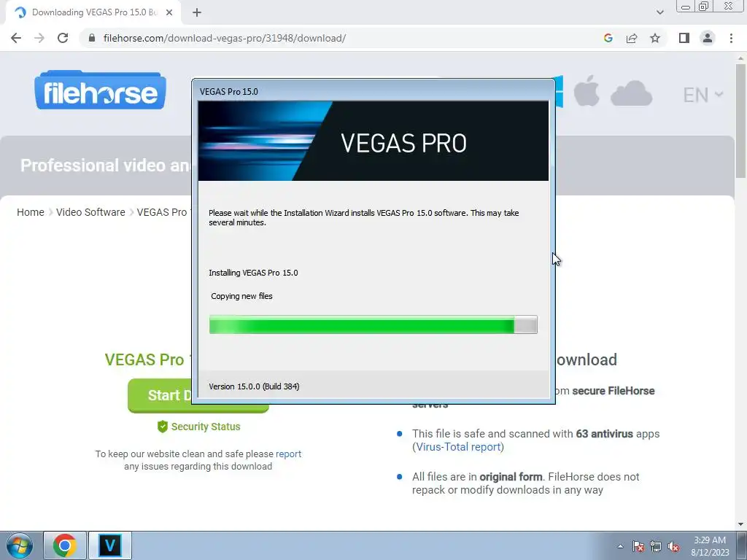Choose the Apple Mac platform icon
This screenshot has width=747, height=560.
(586, 90)
